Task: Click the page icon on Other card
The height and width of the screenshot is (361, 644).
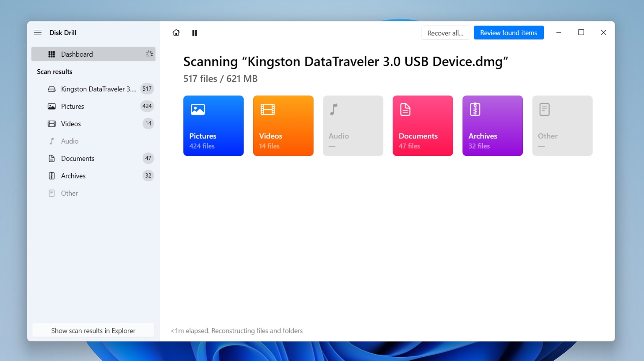Action: click(x=544, y=110)
